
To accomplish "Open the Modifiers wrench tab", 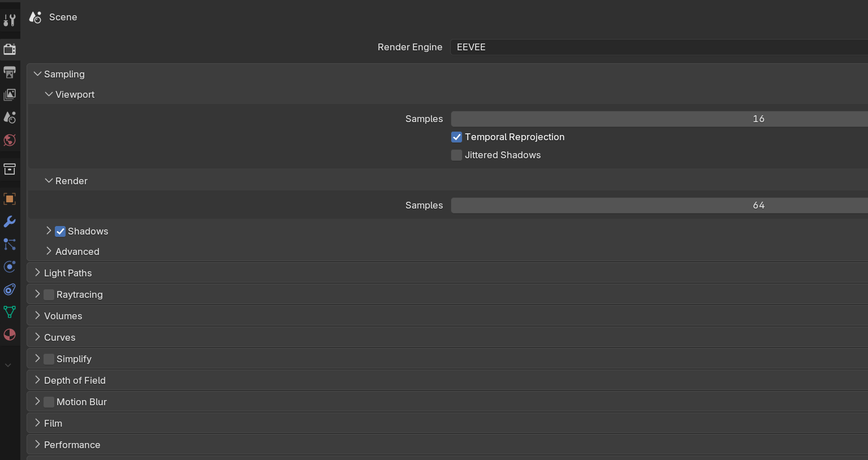I will [x=10, y=221].
